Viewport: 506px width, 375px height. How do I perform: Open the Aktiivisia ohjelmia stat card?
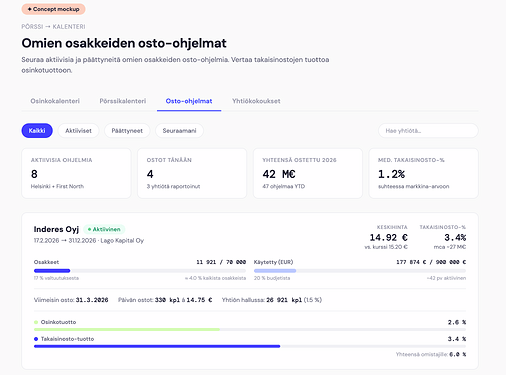pos(76,173)
